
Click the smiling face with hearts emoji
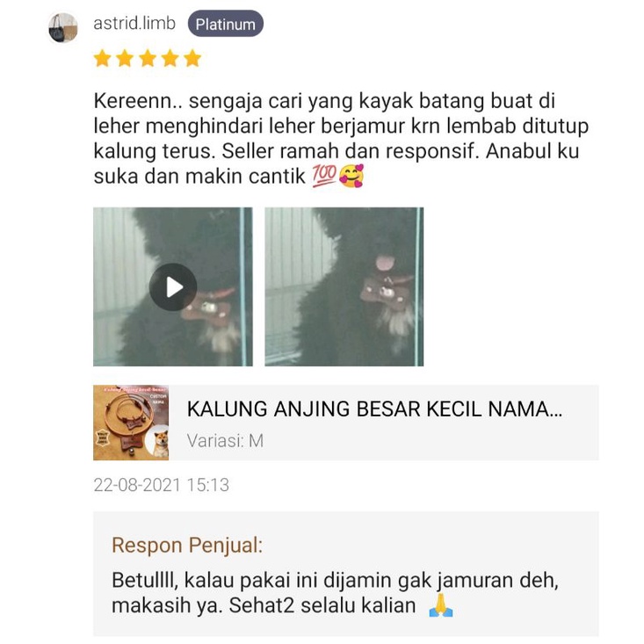pyautogui.click(x=351, y=176)
